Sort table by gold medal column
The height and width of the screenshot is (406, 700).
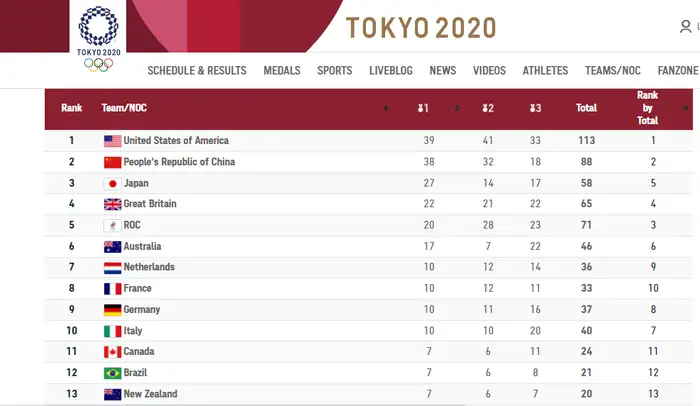(x=423, y=108)
